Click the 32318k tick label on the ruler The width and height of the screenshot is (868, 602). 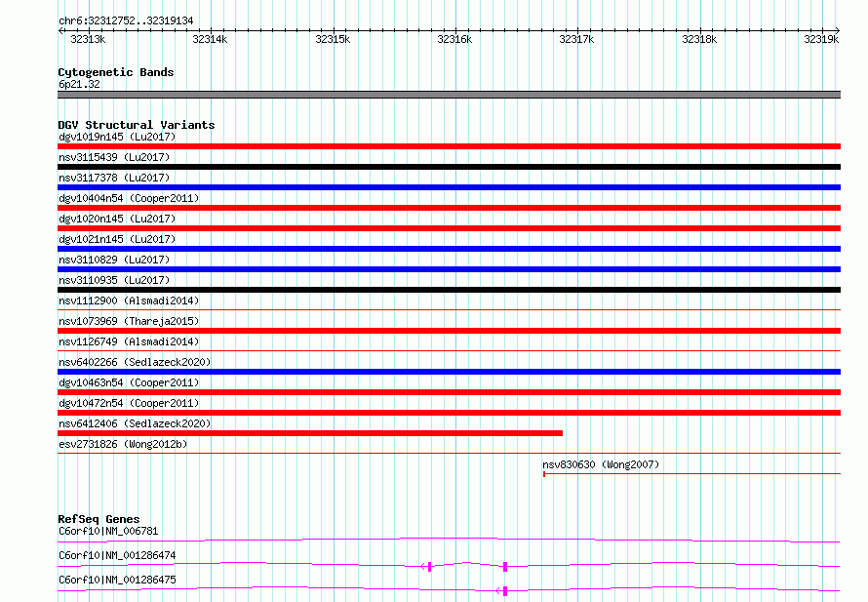[x=698, y=39]
